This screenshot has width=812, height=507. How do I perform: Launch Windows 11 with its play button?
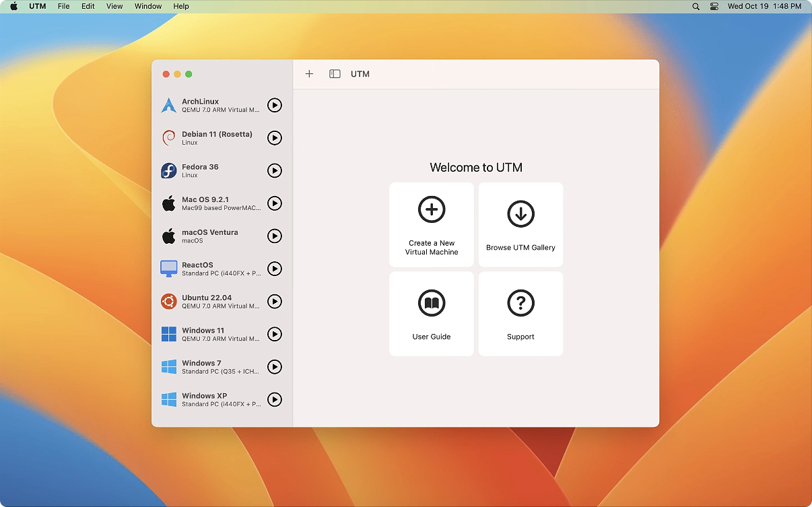[x=274, y=334]
